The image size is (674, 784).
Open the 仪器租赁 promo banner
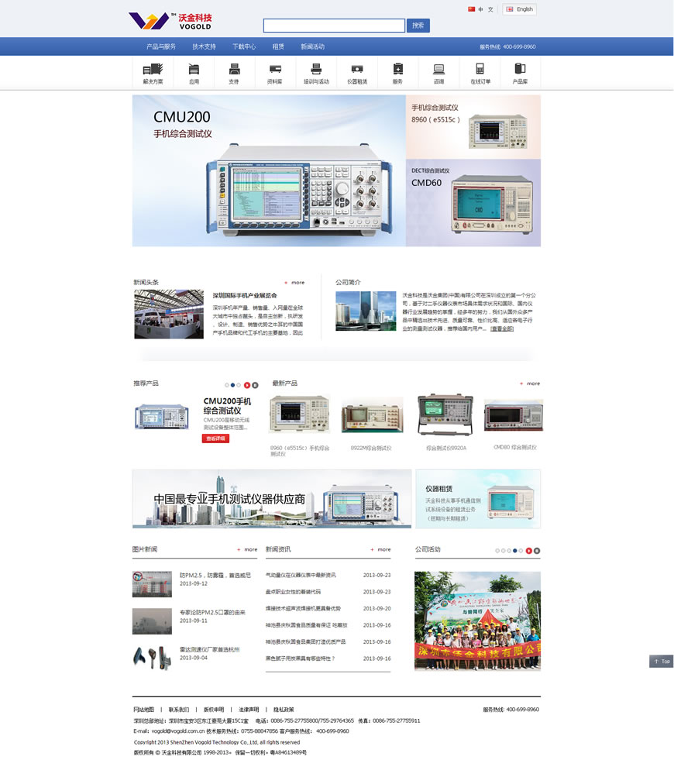tap(478, 498)
